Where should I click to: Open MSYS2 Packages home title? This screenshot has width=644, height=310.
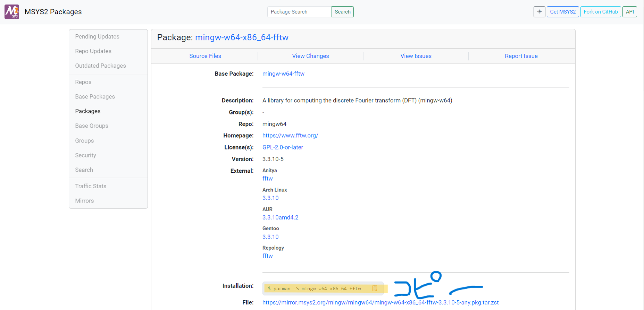pos(53,12)
